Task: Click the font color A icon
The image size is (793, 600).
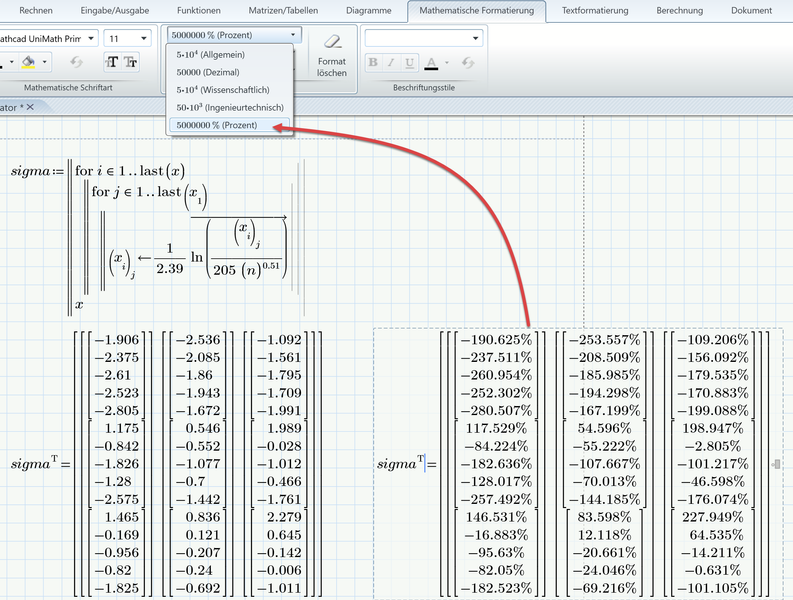Action: point(430,63)
